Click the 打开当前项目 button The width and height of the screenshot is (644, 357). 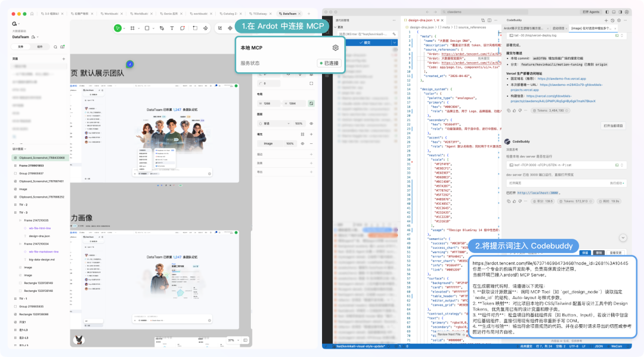[614, 126]
